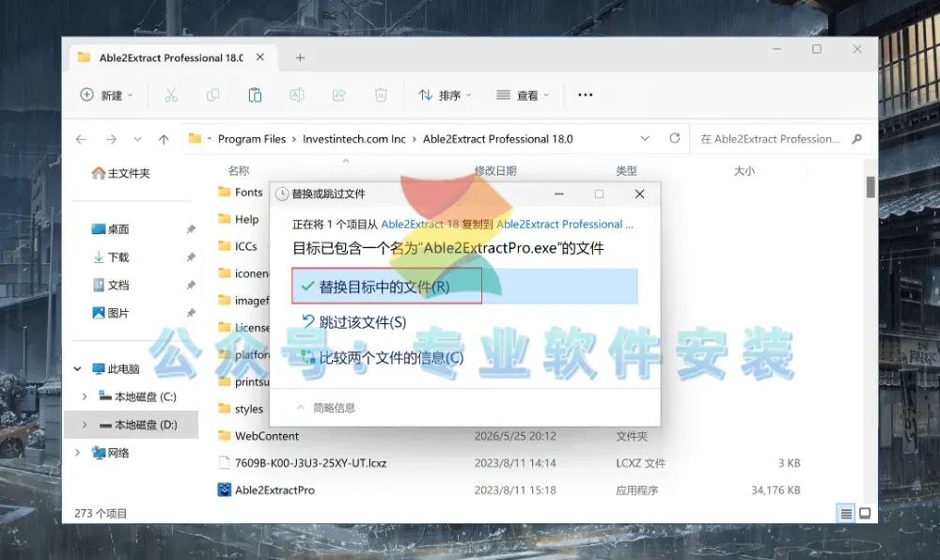The height and width of the screenshot is (560, 940).
Task: Unpin 文档 using its pin icon
Action: click(191, 285)
